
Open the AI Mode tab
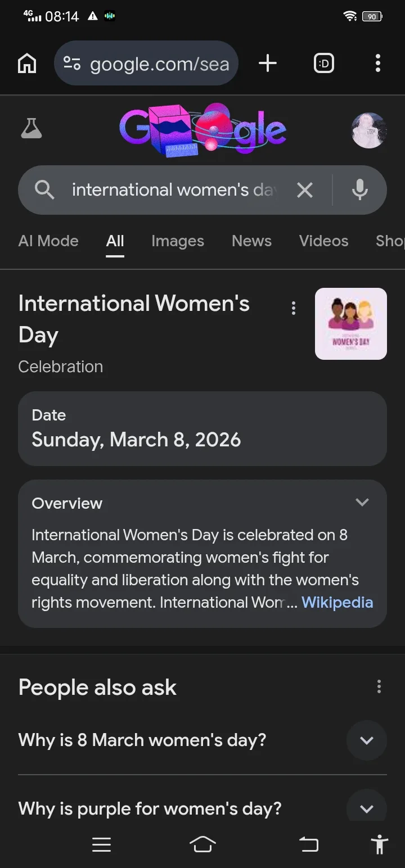pos(48,241)
